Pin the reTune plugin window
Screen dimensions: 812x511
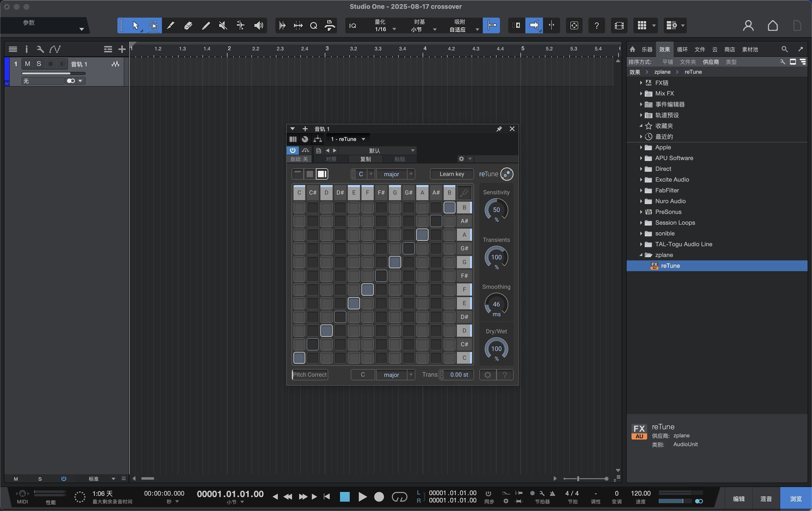[x=499, y=129]
